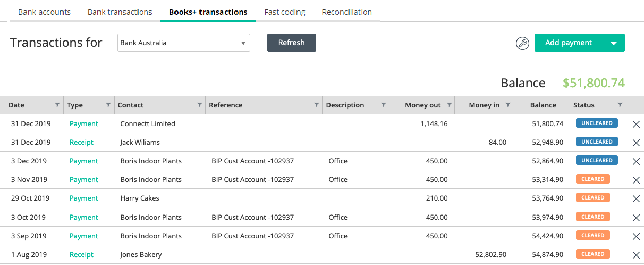This screenshot has height=265, width=644.
Task: Open the Reference column filter menu
Action: tap(316, 105)
